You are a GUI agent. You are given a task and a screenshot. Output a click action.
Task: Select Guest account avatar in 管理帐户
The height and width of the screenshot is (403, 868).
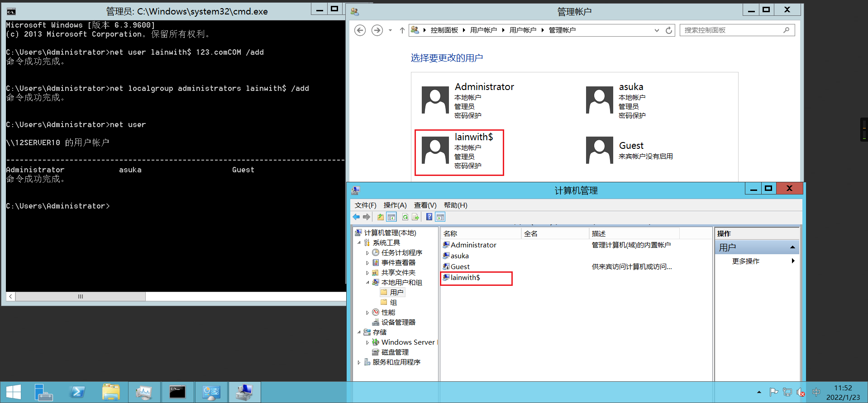click(x=600, y=150)
